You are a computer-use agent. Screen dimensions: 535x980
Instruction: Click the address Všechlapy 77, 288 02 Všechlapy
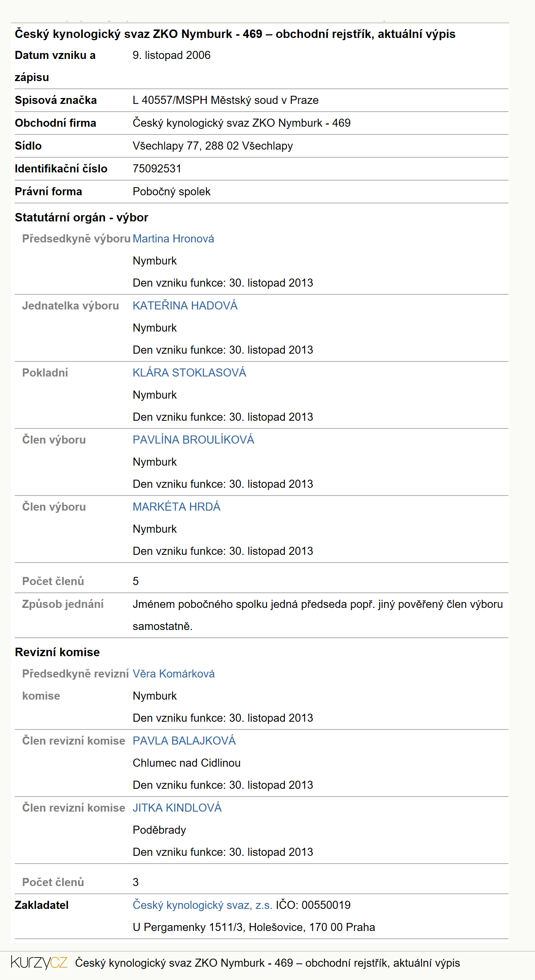tap(213, 146)
